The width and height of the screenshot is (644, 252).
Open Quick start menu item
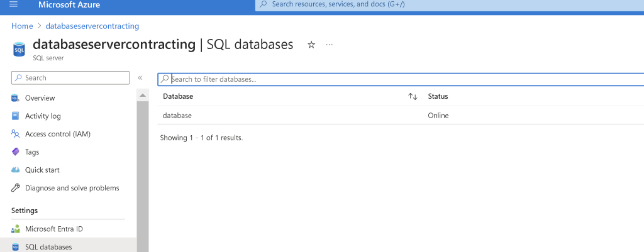(x=42, y=170)
